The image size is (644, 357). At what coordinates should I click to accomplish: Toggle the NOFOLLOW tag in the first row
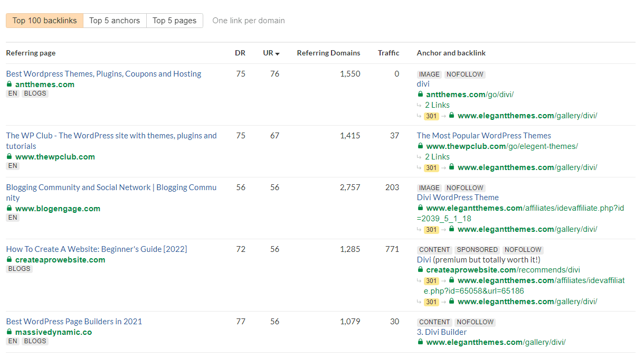465,74
